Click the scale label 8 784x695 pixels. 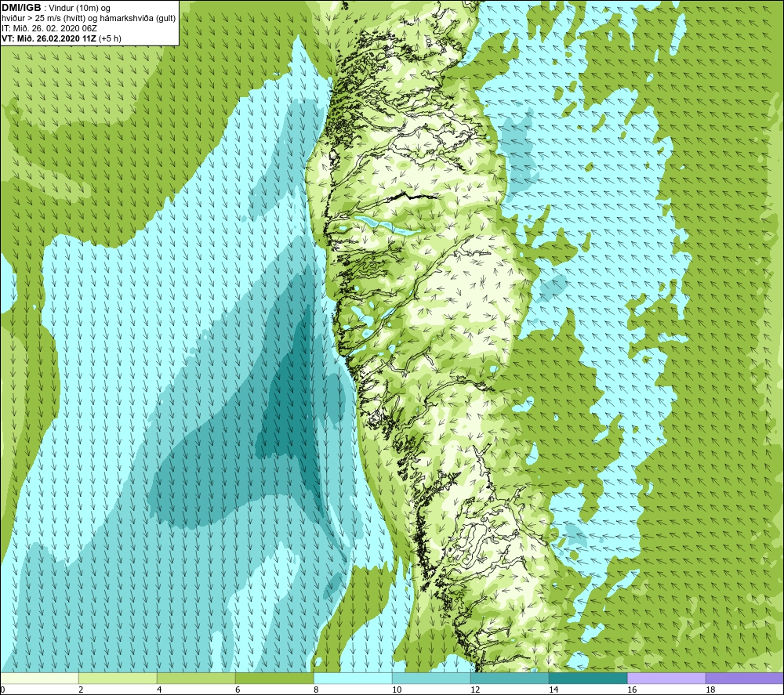tap(316, 690)
